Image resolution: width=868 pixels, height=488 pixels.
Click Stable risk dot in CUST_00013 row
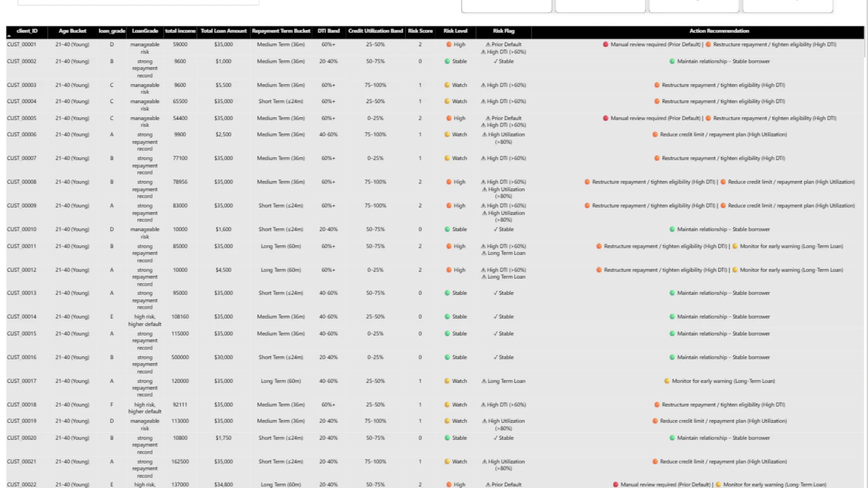click(x=447, y=293)
